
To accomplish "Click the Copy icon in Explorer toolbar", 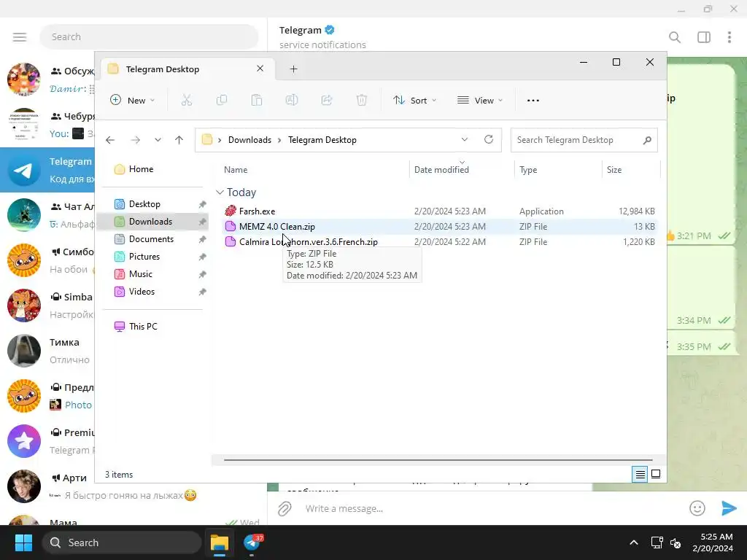I will click(222, 100).
